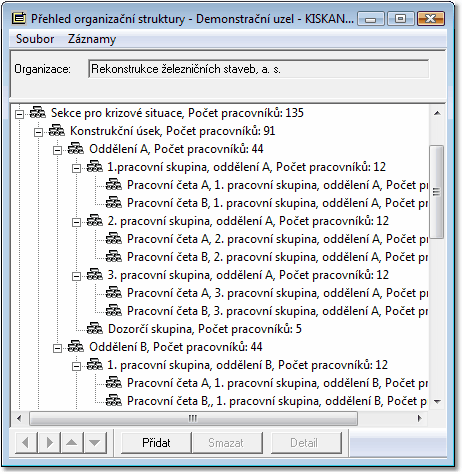This screenshot has height=474, width=462.
Task: Click the left arrow navigation button
Action: click(x=26, y=443)
